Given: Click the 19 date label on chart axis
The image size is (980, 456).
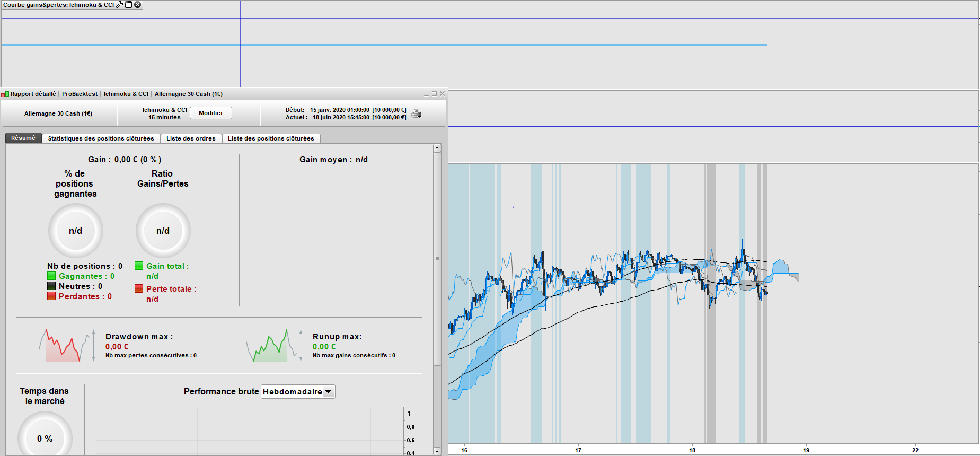Looking at the screenshot, I should (x=806, y=450).
